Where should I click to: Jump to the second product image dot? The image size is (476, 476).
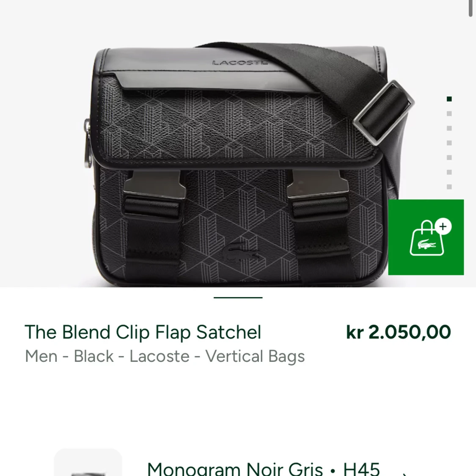pos(449,114)
